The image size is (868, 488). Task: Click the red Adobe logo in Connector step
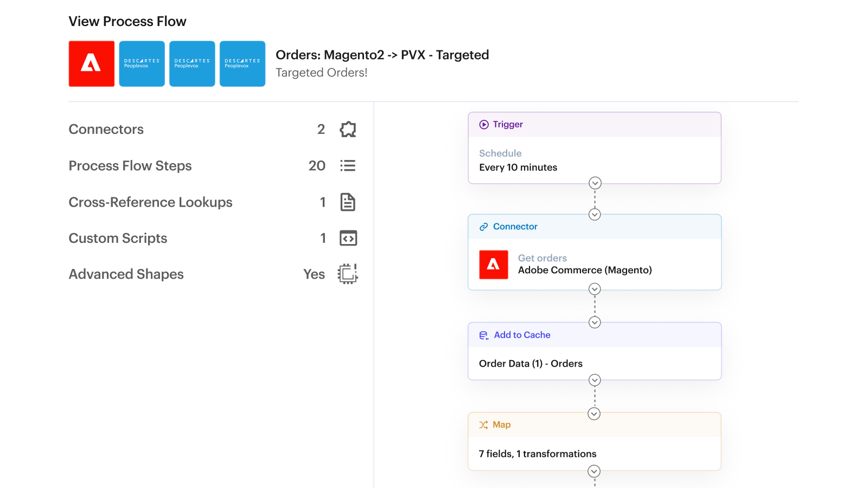pos(494,265)
